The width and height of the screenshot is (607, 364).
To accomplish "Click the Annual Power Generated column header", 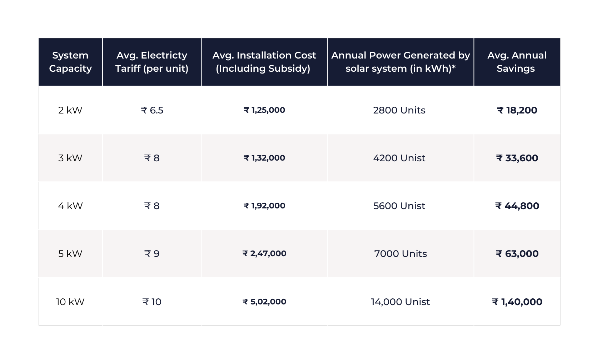I will pyautogui.click(x=400, y=62).
